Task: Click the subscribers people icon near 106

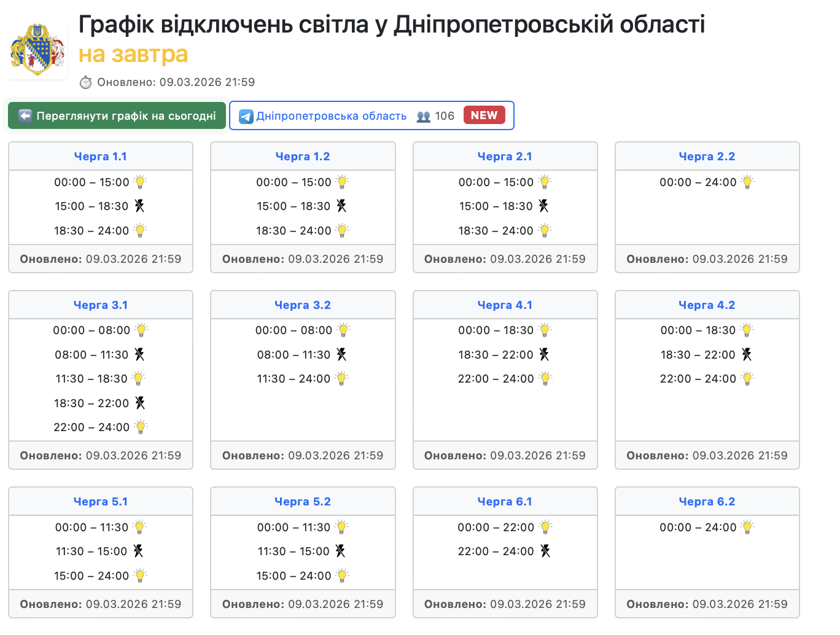Action: (424, 117)
